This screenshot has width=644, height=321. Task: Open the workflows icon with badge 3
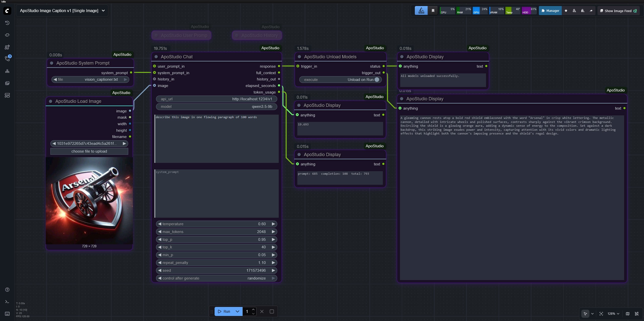7,59
